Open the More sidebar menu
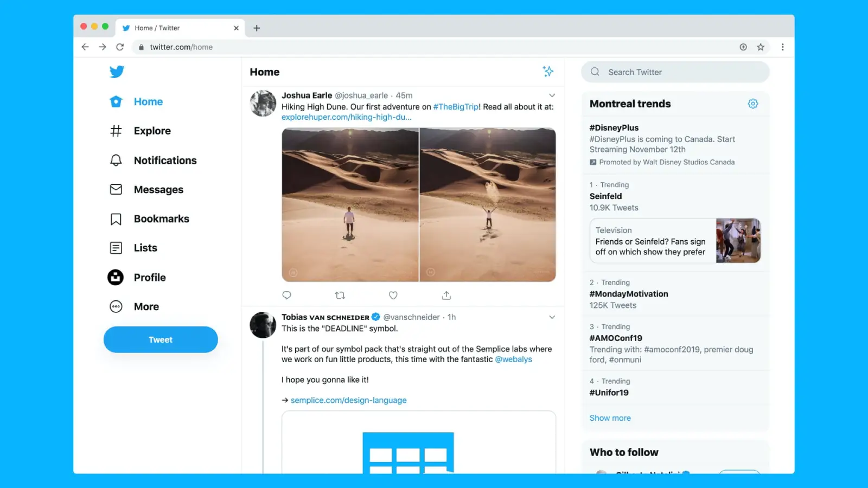The width and height of the screenshot is (868, 488). pos(146,306)
